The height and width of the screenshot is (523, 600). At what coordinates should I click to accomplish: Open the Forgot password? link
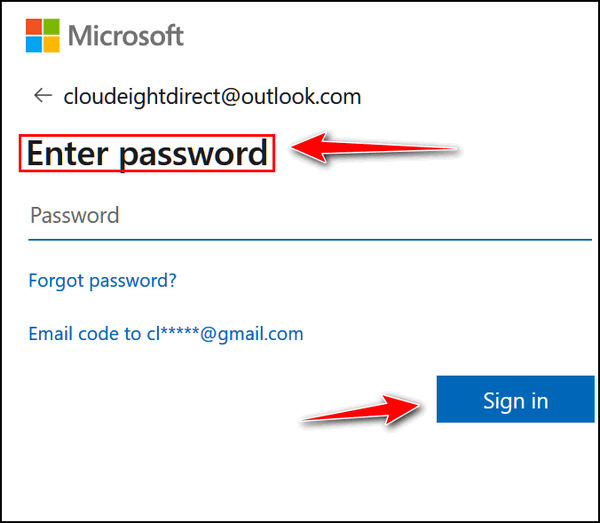tap(103, 281)
